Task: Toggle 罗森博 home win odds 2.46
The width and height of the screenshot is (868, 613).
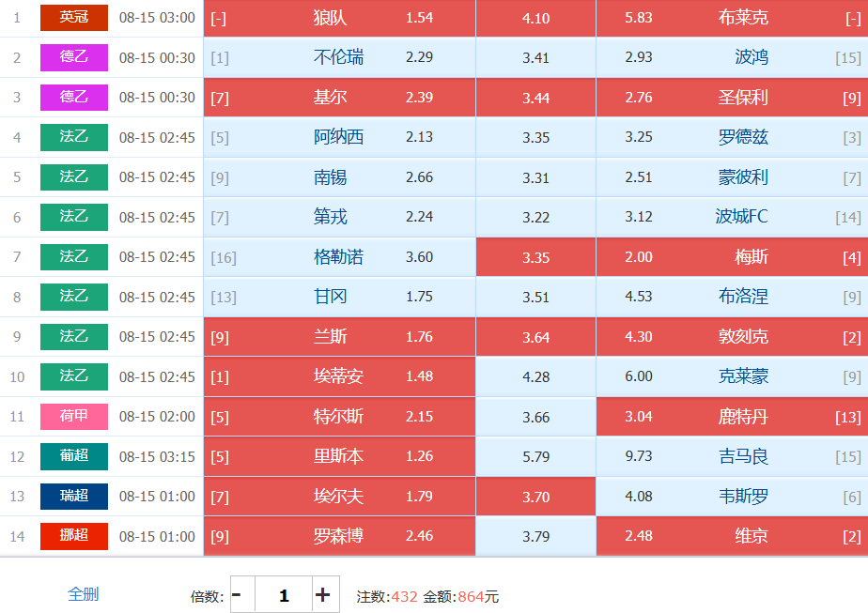Action: (x=339, y=535)
